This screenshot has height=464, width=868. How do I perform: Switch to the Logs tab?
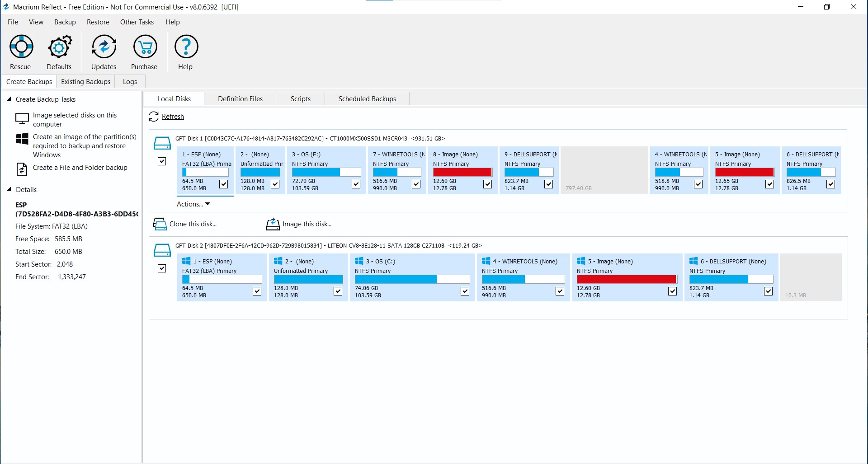(x=130, y=82)
